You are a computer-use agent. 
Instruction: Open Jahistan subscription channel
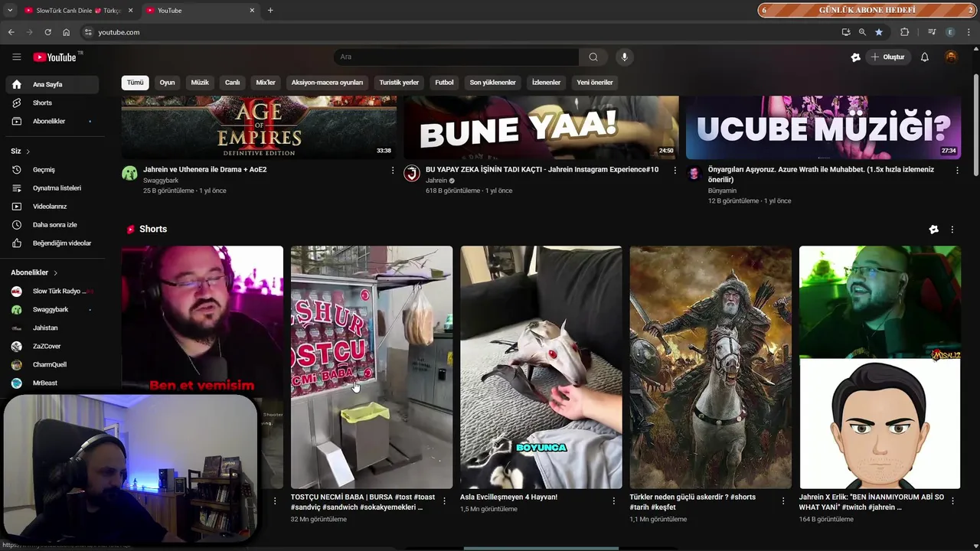(52, 328)
